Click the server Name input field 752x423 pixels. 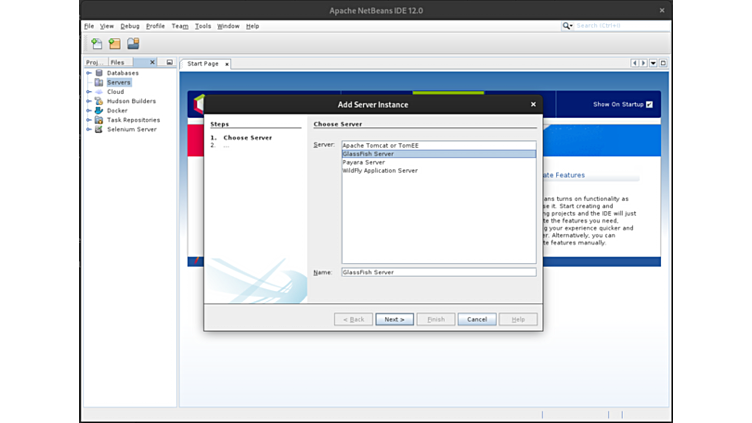point(439,272)
